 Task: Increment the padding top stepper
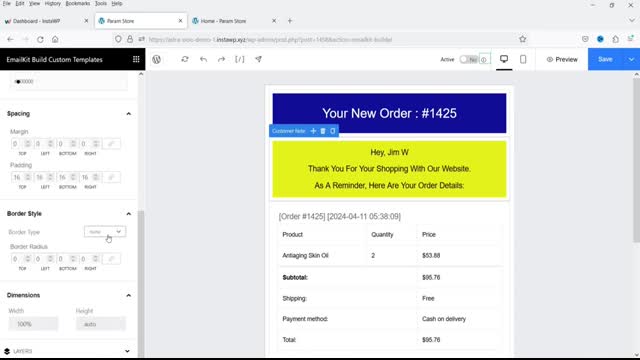[28, 175]
